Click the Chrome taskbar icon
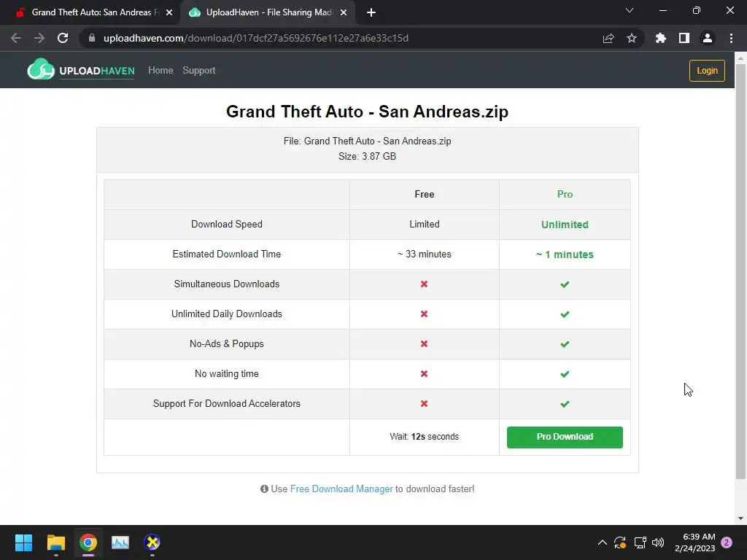The height and width of the screenshot is (560, 747). click(88, 542)
